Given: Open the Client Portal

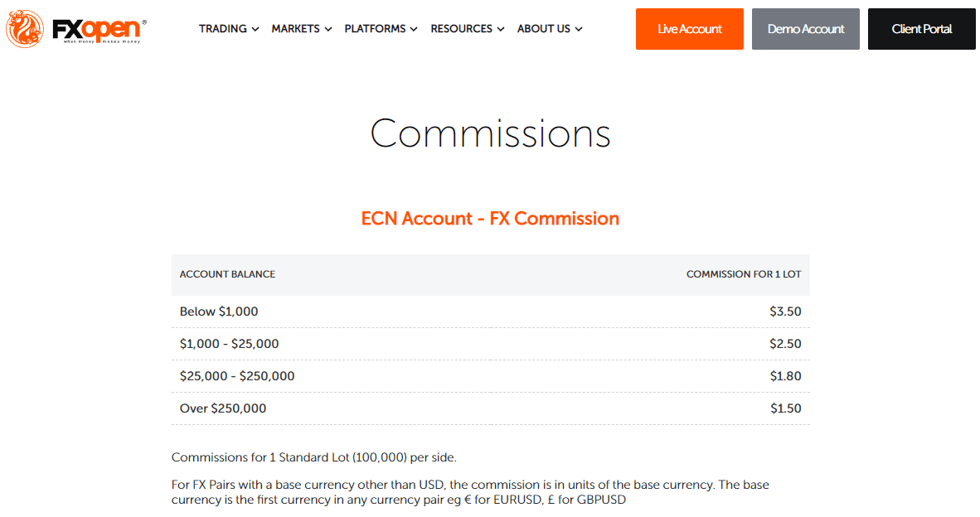Looking at the screenshot, I should pyautogui.click(x=921, y=28).
